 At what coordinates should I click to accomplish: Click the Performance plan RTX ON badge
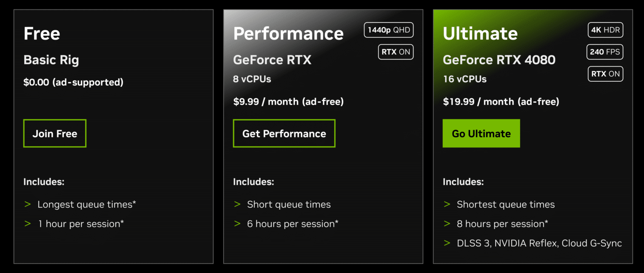(396, 52)
